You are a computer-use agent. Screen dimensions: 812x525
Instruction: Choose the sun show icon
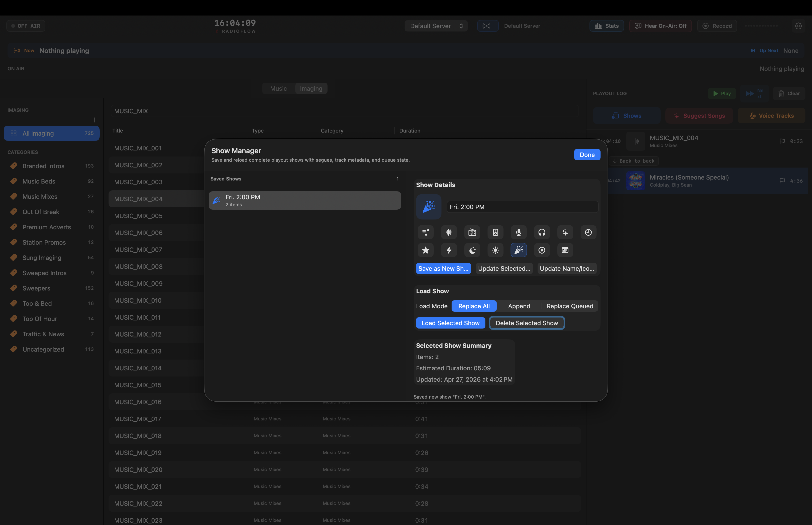(x=496, y=250)
